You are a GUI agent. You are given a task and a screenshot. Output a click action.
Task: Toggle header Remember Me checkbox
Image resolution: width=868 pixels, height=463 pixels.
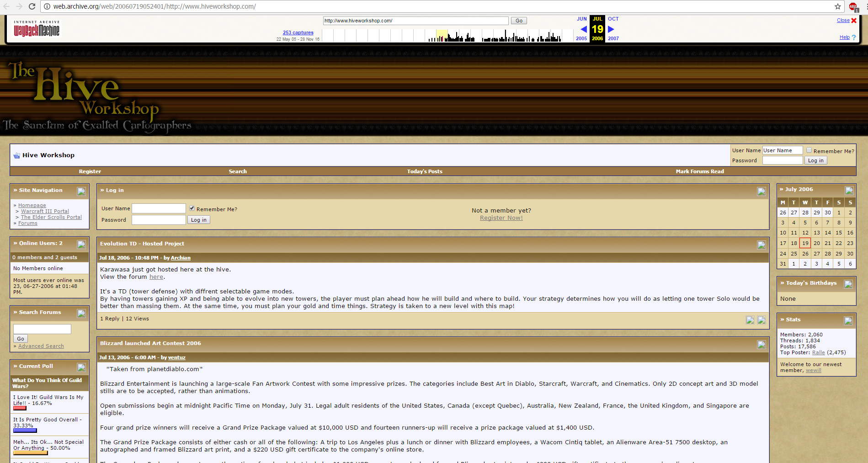[x=809, y=150]
